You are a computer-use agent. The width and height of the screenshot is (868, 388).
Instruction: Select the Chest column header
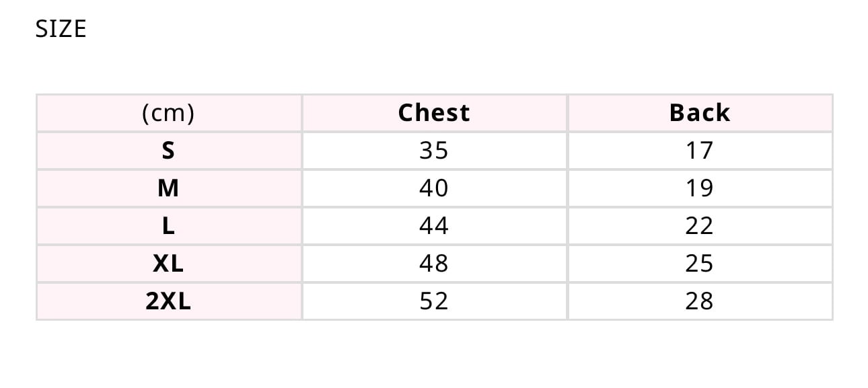(x=434, y=113)
